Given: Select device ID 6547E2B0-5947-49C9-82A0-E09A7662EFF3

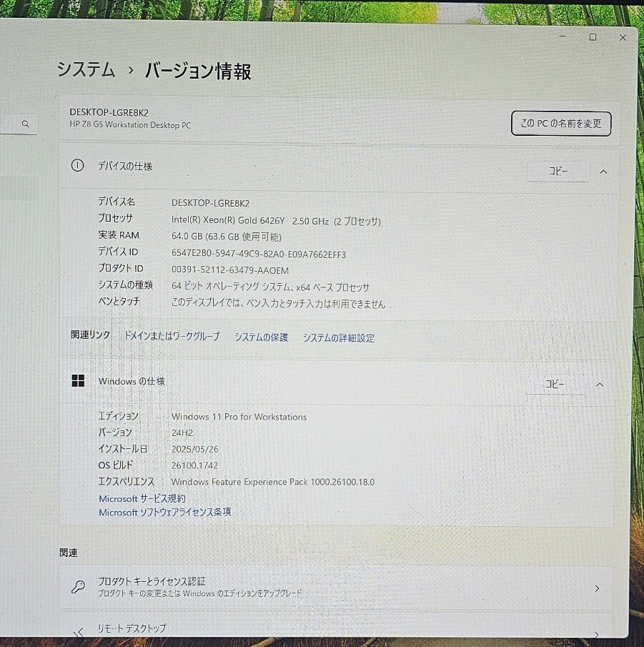Looking at the screenshot, I should click(259, 255).
